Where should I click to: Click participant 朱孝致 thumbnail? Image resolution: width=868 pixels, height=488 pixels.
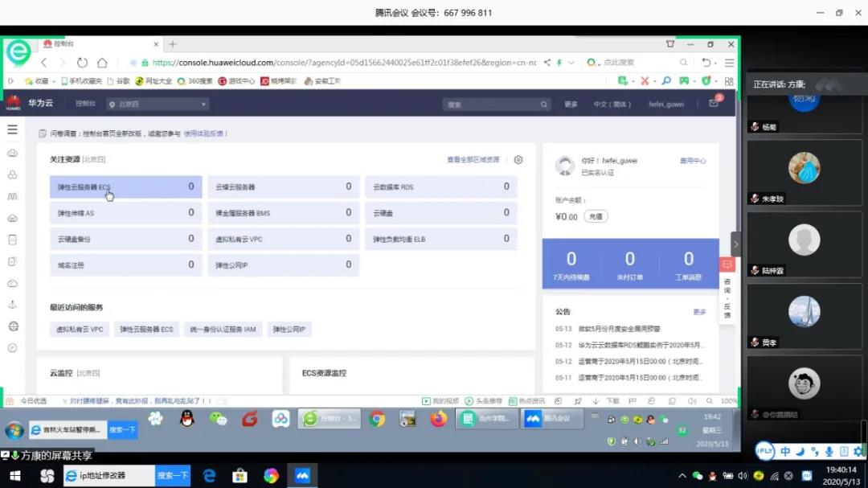click(805, 173)
